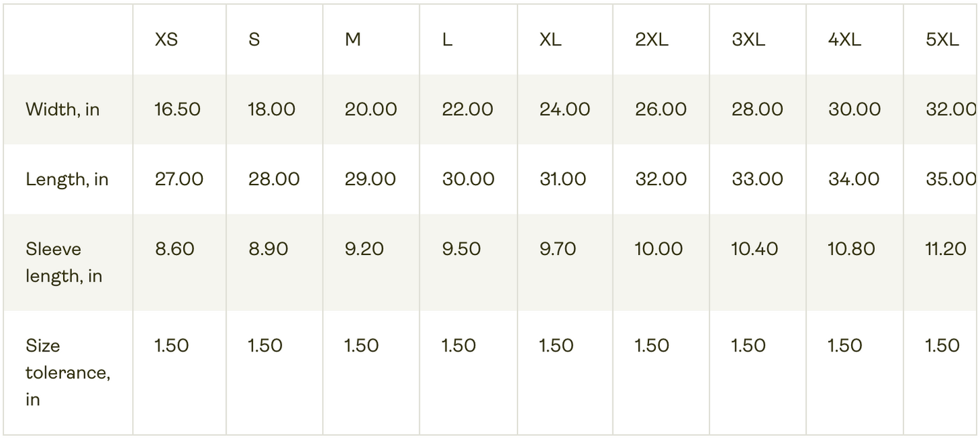Select the 2XL size column header

click(651, 40)
